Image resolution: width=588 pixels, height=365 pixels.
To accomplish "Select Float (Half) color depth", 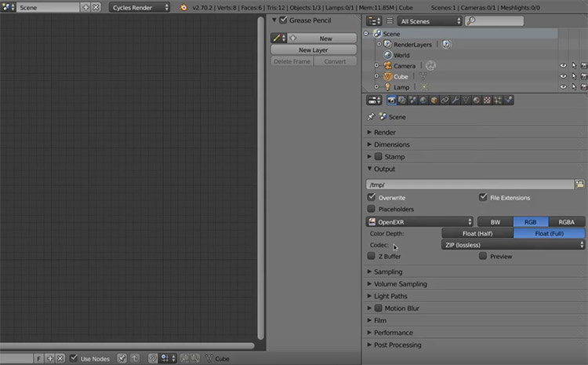I will point(477,233).
